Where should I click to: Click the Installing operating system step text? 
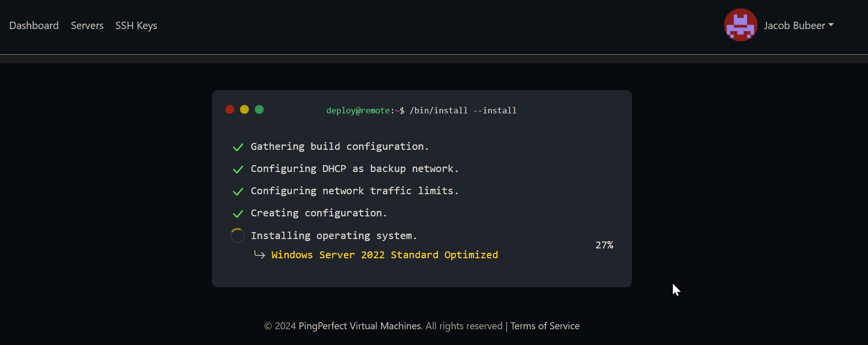pos(334,236)
